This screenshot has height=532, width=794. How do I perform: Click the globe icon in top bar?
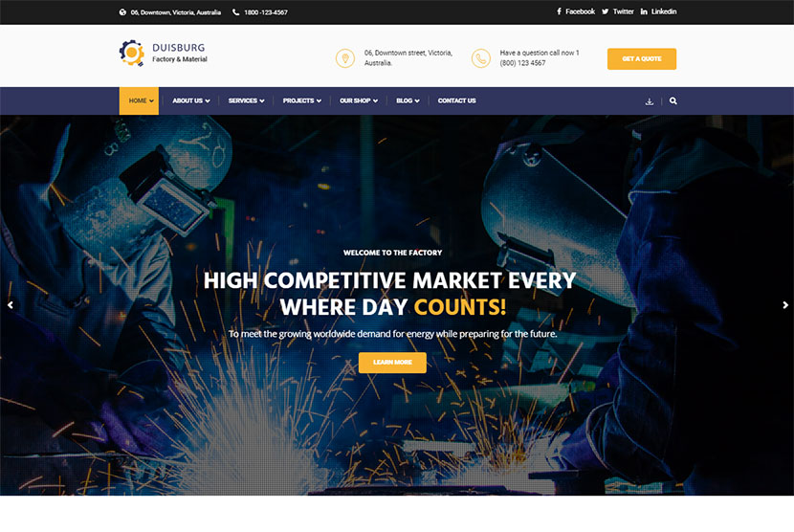click(122, 12)
